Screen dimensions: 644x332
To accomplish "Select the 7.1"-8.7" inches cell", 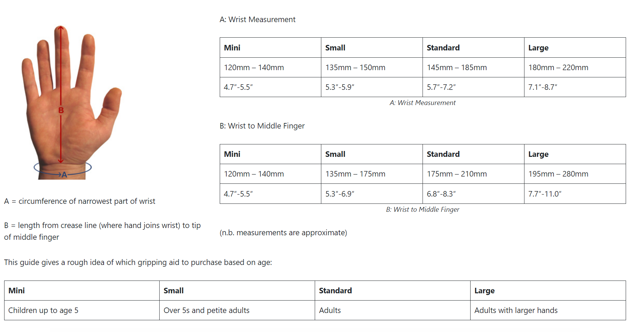I will tap(542, 87).
